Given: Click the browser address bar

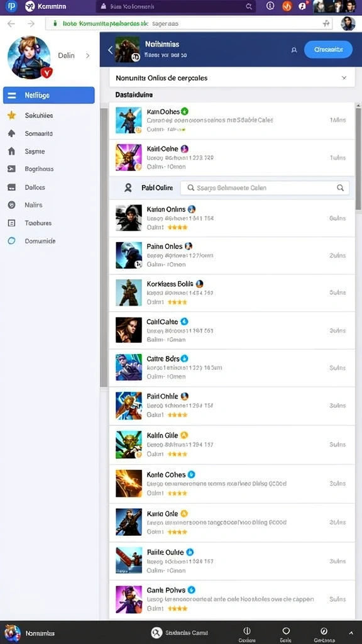Looking at the screenshot, I should (x=189, y=24).
